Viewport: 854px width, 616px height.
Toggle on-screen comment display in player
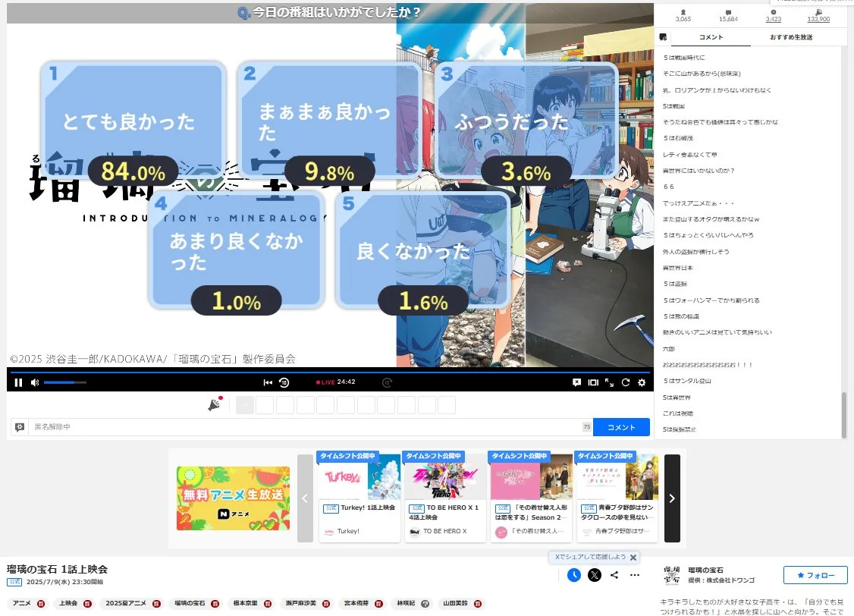[x=576, y=382]
